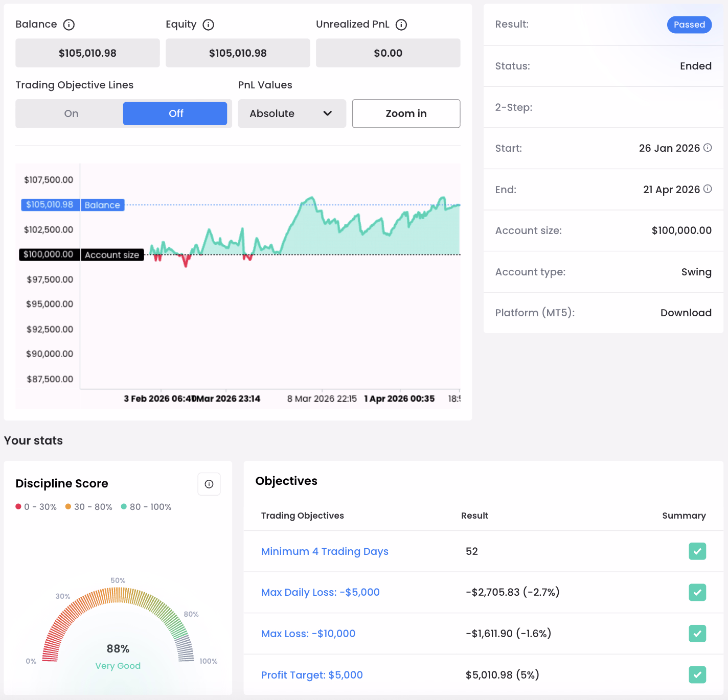Screen dimensions: 728x700
Task: Click the info icon next to End date
Action: [708, 189]
